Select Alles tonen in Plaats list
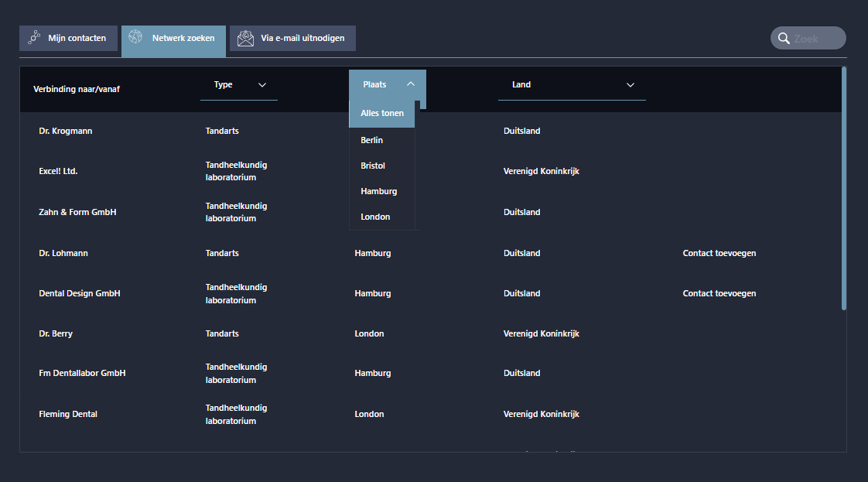Image resolution: width=868 pixels, height=482 pixels. point(382,114)
